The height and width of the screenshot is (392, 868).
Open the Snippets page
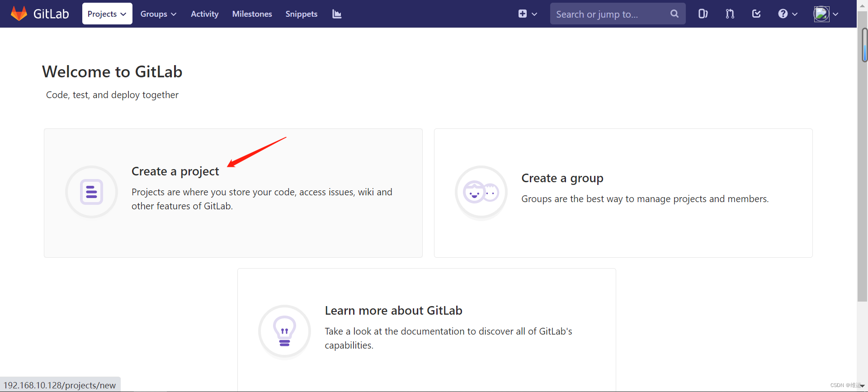pyautogui.click(x=302, y=14)
